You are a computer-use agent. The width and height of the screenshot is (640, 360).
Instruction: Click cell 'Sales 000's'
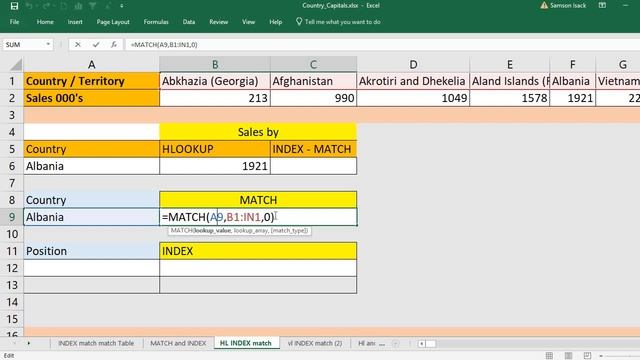point(91,98)
